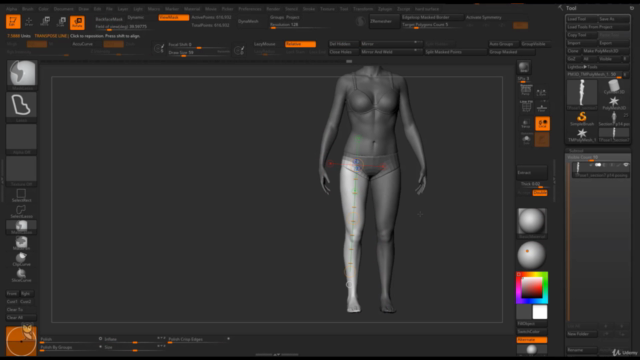Choose the MaskLasso brush

click(21, 227)
